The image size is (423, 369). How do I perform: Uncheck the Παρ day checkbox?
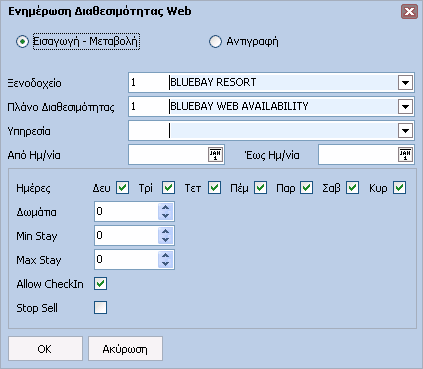click(307, 188)
